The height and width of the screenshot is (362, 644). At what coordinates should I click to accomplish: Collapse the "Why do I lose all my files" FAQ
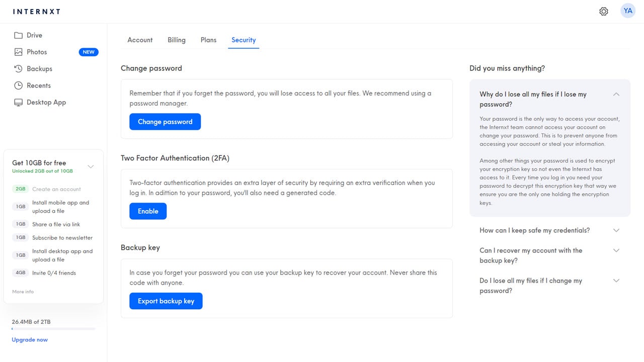(x=616, y=94)
